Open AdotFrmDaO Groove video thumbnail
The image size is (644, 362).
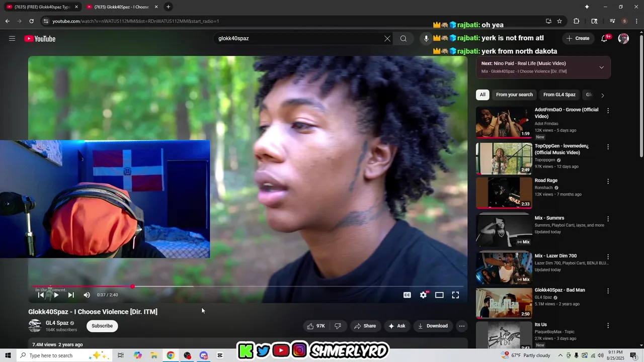tap(504, 122)
